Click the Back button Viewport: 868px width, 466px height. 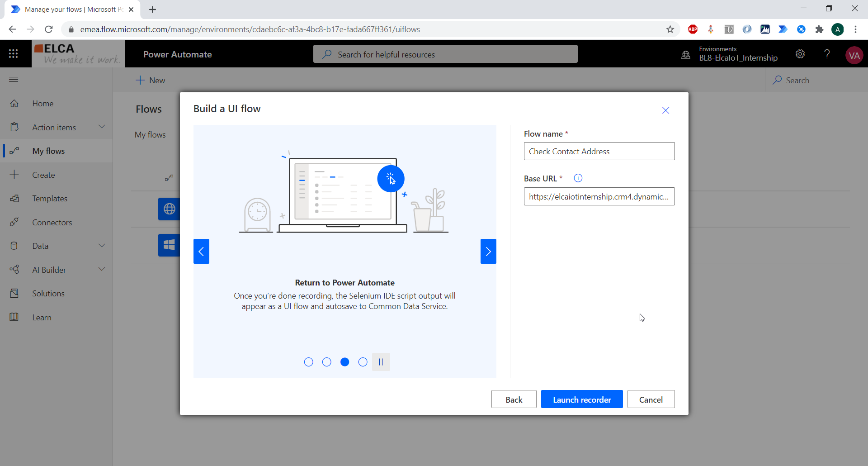coord(514,399)
